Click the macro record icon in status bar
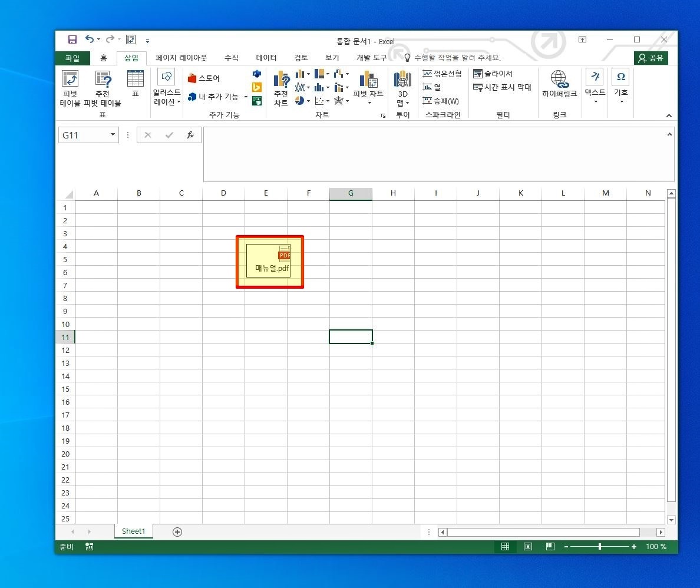This screenshot has width=700, height=588. pyautogui.click(x=90, y=547)
